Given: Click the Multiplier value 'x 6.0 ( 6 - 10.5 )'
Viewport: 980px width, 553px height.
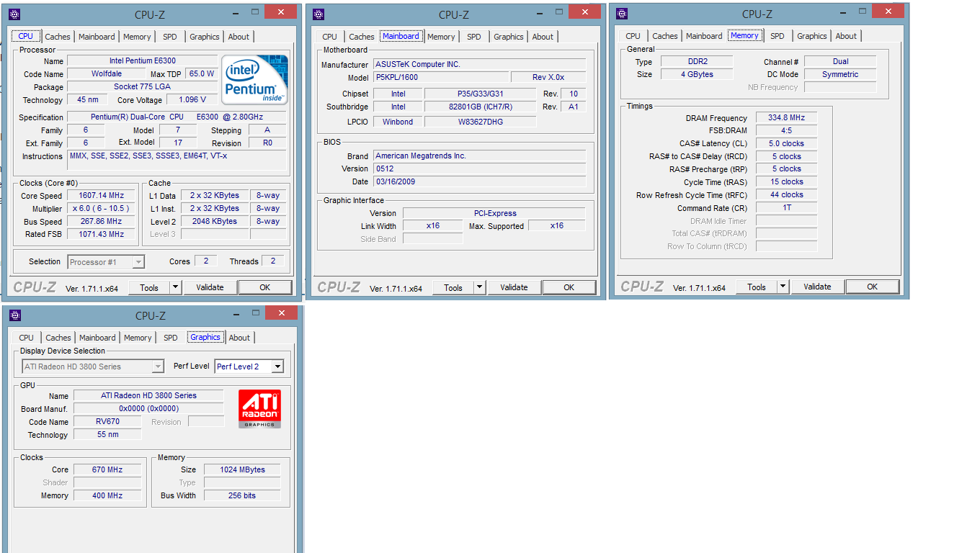Looking at the screenshot, I should point(102,209).
